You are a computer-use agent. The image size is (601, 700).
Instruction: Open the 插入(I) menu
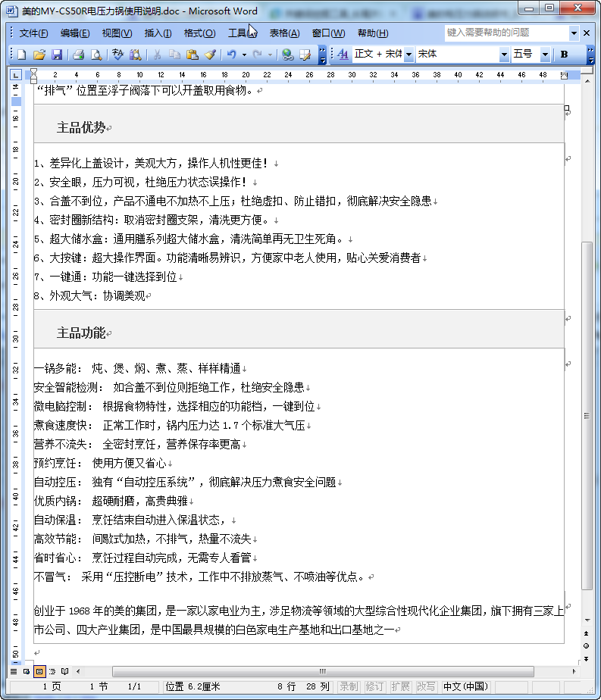(x=158, y=33)
